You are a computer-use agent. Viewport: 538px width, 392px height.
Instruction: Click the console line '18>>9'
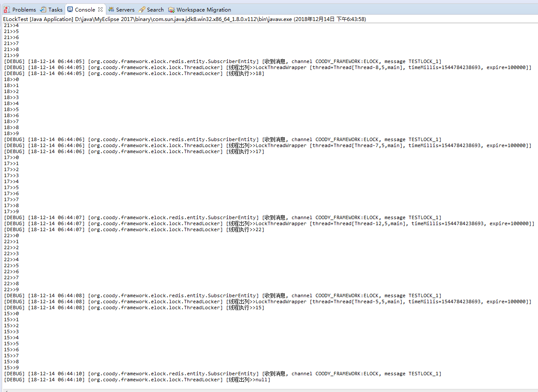[x=11, y=133]
